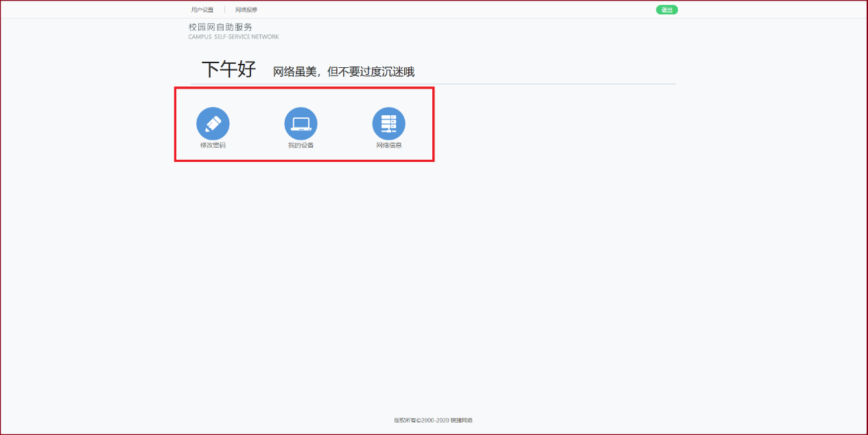Open 我的设备 via the laptop icon
The image size is (868, 435).
pos(301,124)
